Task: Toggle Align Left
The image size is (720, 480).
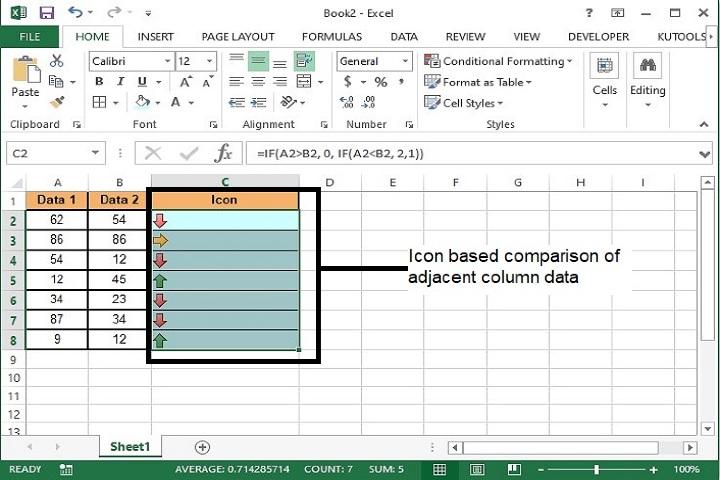Action: pos(236,82)
